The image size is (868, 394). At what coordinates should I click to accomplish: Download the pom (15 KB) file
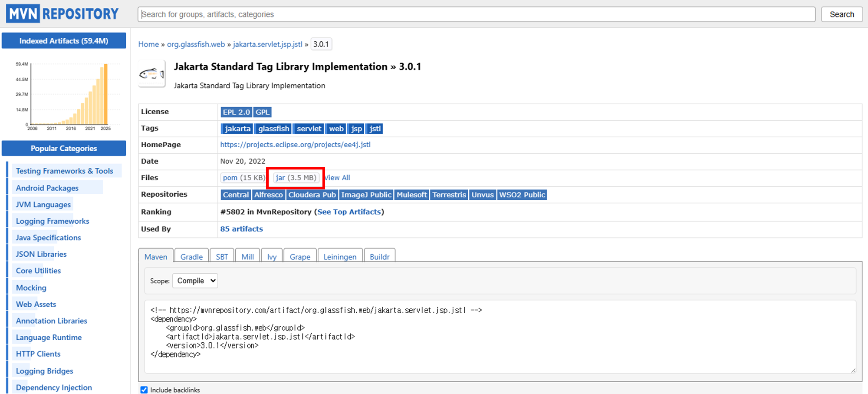[x=243, y=178]
